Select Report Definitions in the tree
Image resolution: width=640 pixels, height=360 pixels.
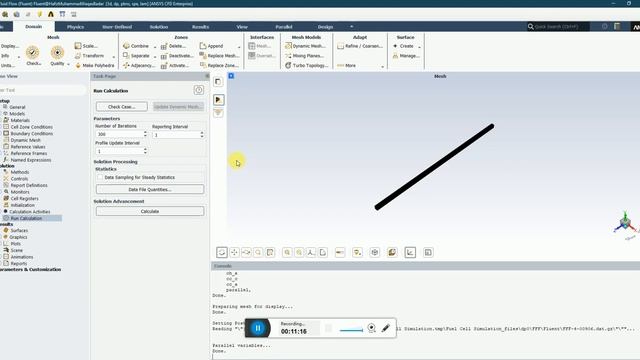click(x=29, y=185)
